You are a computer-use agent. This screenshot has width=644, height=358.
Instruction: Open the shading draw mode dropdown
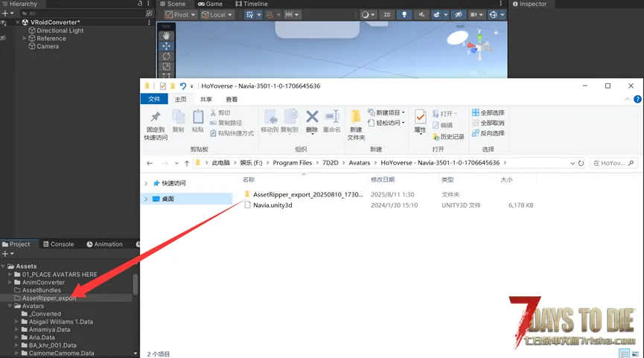coord(368,15)
